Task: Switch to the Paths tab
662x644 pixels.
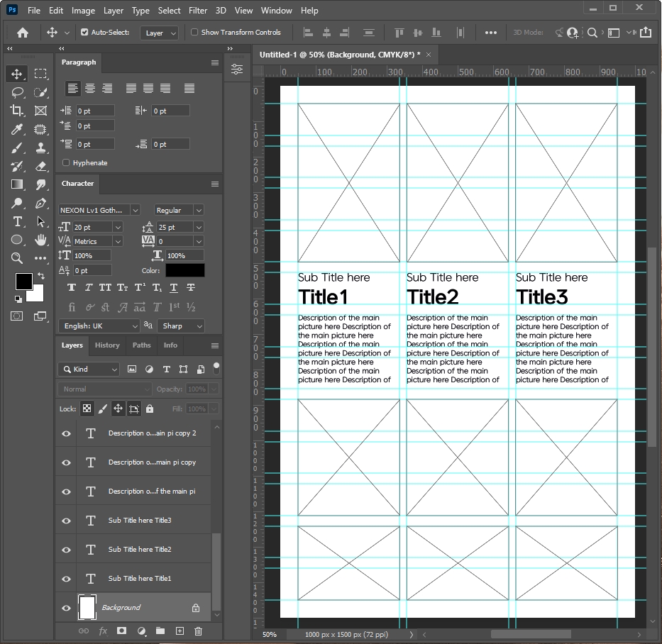Action: pos(141,345)
